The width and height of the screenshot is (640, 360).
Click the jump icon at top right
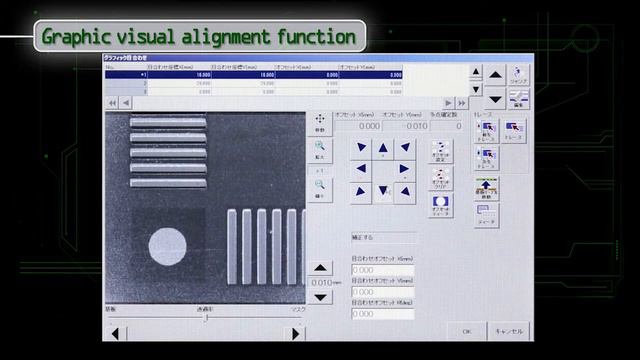(518, 75)
